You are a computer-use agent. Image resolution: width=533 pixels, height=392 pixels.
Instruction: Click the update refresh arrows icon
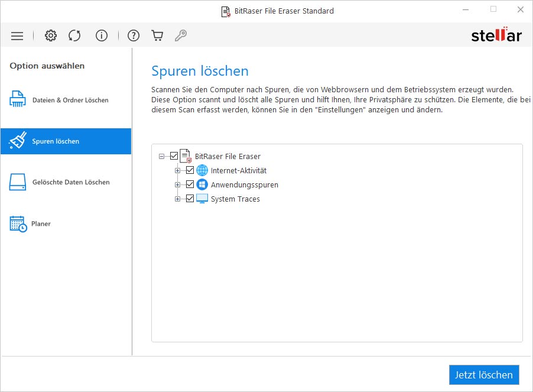point(74,36)
